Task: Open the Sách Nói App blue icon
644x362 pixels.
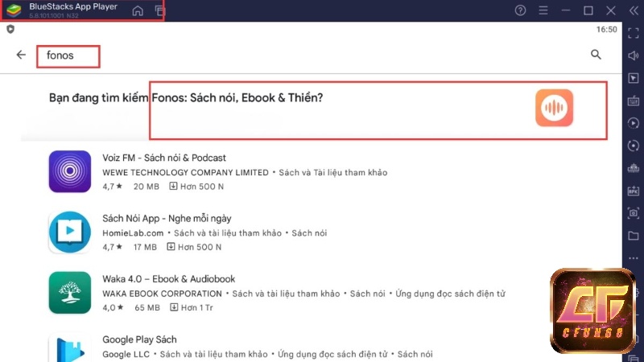Action: point(70,232)
